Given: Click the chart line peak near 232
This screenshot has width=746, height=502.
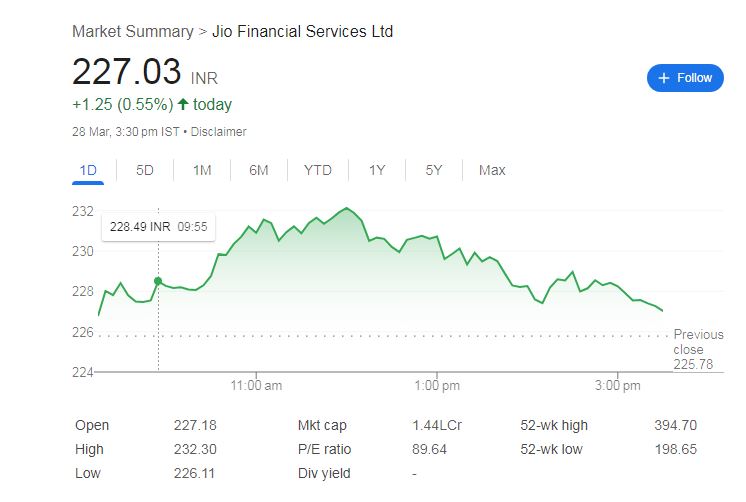Looking at the screenshot, I should coord(346,208).
